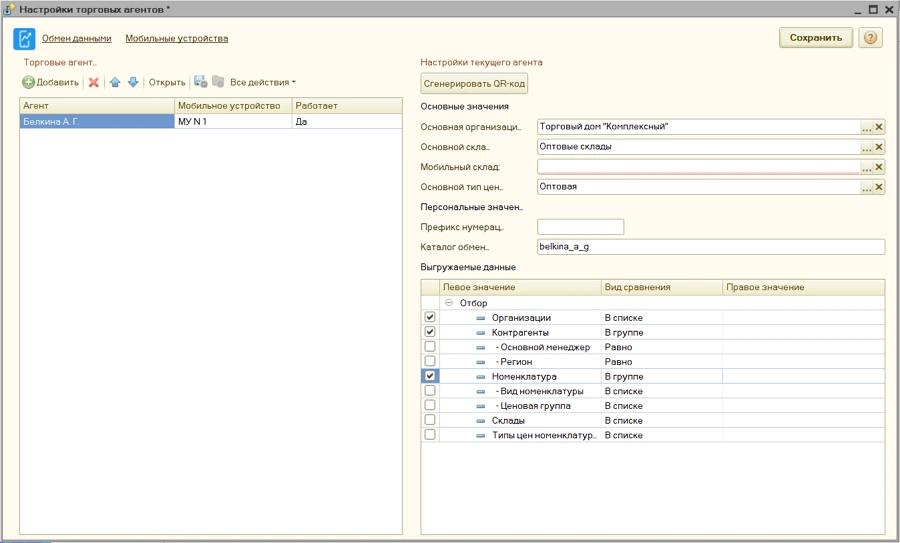Click the filter icon beside Склады
900x543 pixels.
[x=481, y=421]
